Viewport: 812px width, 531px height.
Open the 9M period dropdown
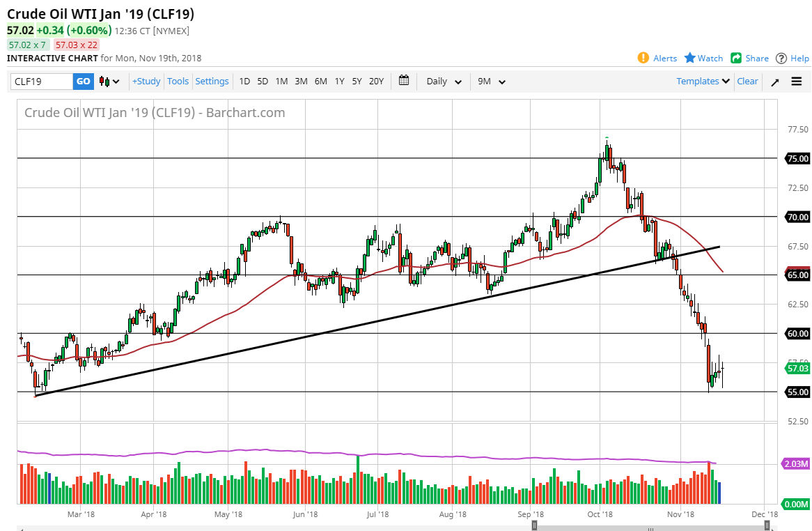[x=491, y=81]
